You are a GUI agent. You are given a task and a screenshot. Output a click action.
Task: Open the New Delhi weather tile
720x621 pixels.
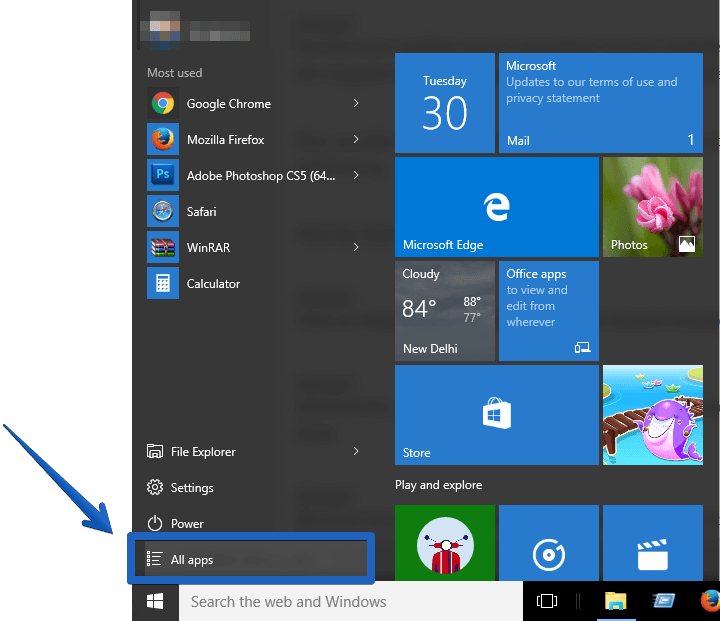click(x=444, y=311)
